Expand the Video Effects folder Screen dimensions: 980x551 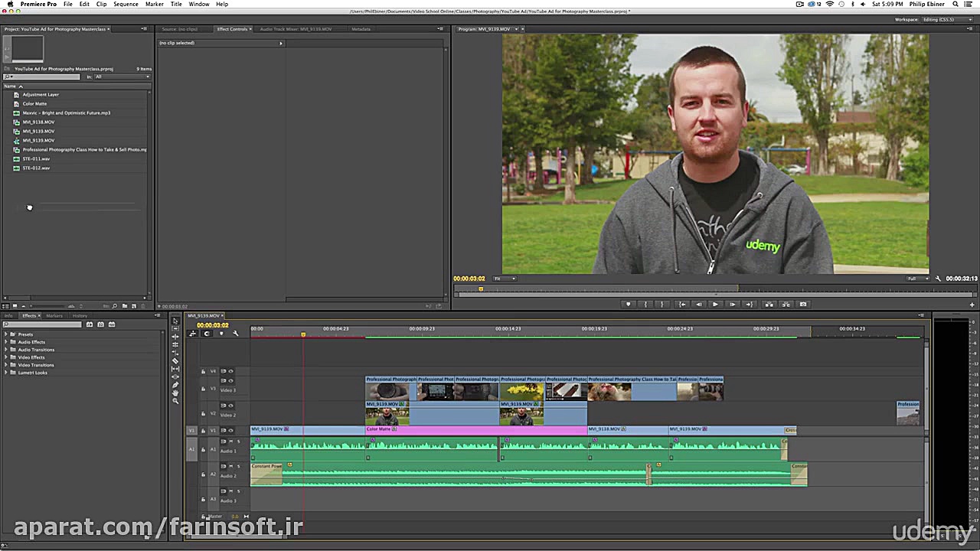6,357
